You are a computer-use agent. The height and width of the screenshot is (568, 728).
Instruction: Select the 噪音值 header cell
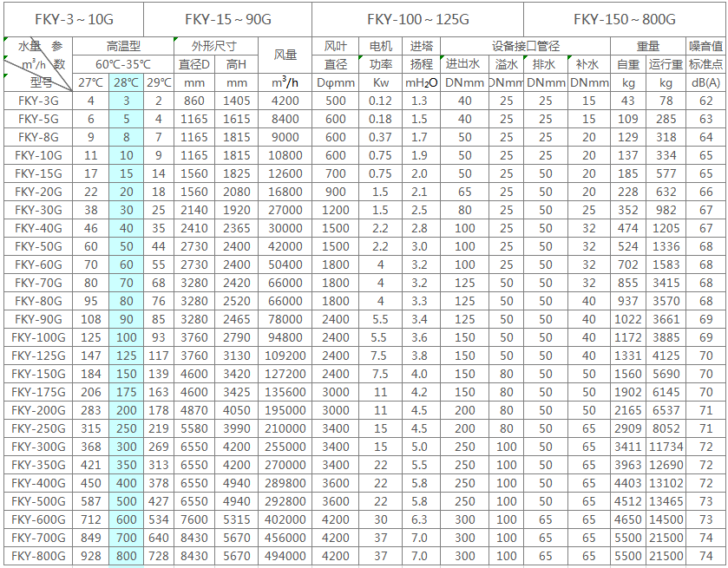click(x=705, y=46)
